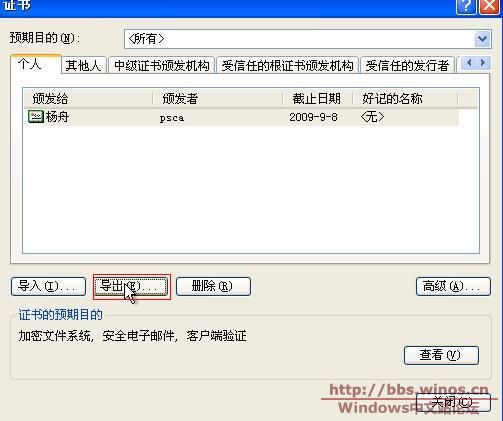Click the 导入(I)... button
The width and height of the screenshot is (503, 421).
click(48, 286)
